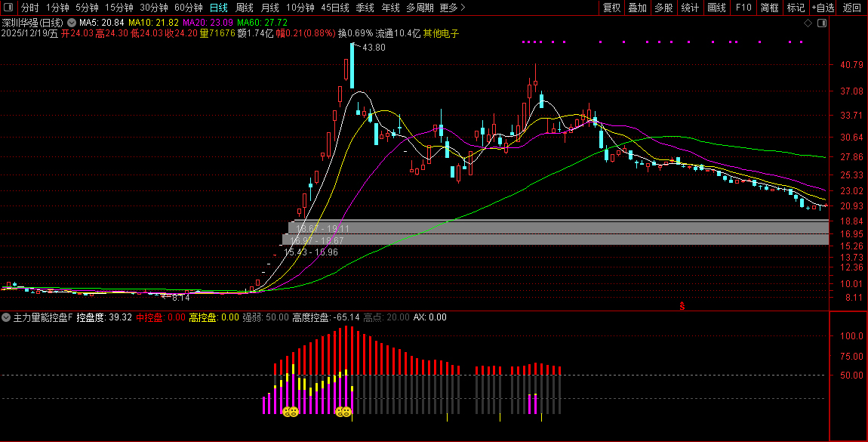Image resolution: width=868 pixels, height=442 pixels.
Task: Open the 主力量能控盘F indicator dropdown arrow
Action: 7,318
